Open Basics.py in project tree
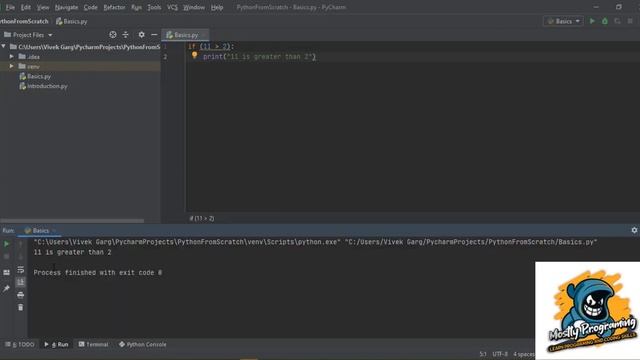The width and height of the screenshot is (640, 360). 39,76
